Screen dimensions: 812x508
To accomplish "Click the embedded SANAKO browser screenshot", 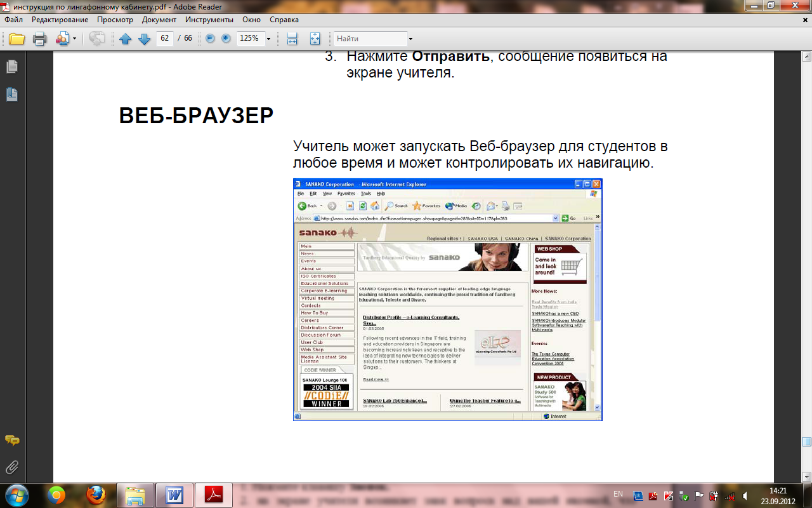I will coord(447,299).
